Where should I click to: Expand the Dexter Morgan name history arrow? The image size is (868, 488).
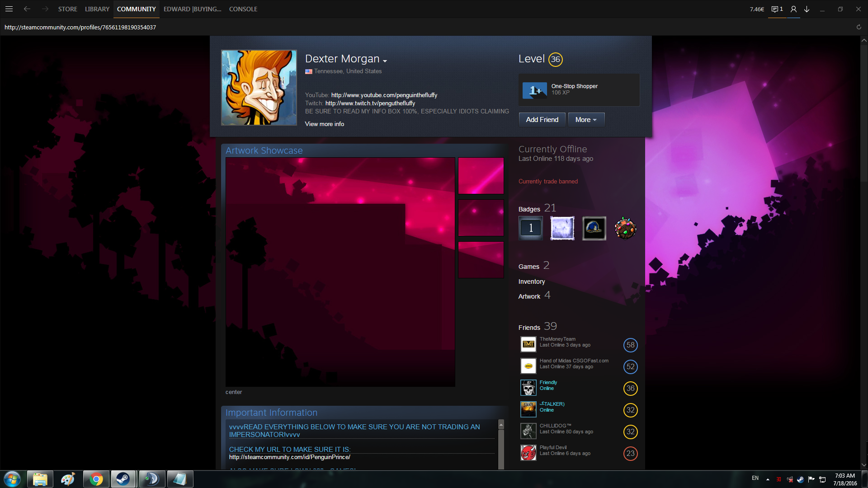click(385, 61)
